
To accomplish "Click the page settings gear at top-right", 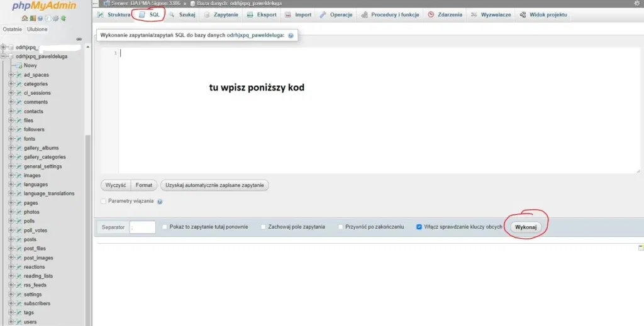I will [637, 4].
